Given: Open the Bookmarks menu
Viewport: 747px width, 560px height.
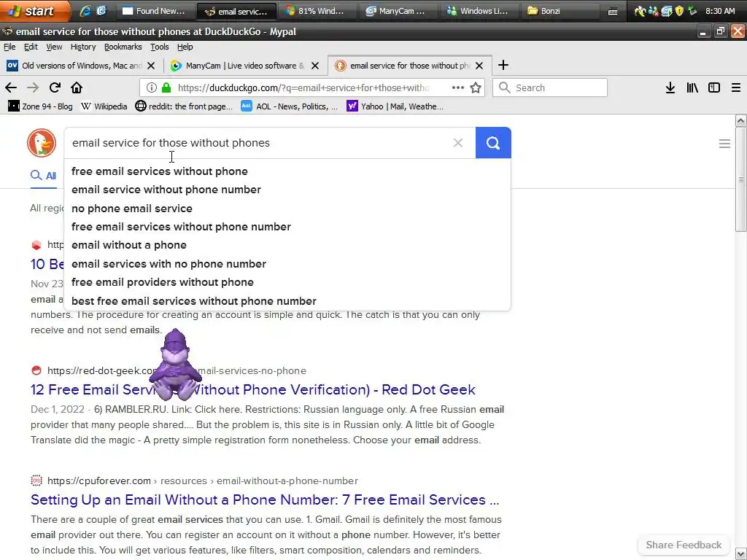Looking at the screenshot, I should pyautogui.click(x=123, y=47).
